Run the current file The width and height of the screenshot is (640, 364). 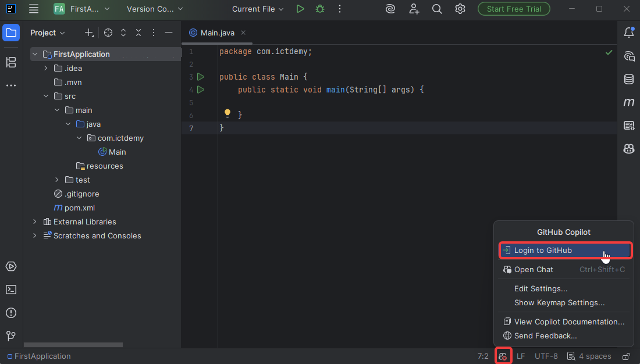tap(300, 9)
